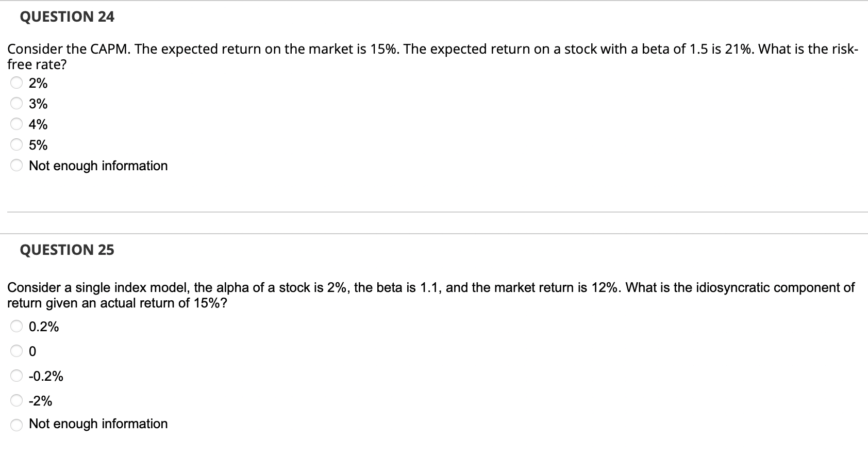Select the 0.2% answer for Question 25

[x=17, y=326]
